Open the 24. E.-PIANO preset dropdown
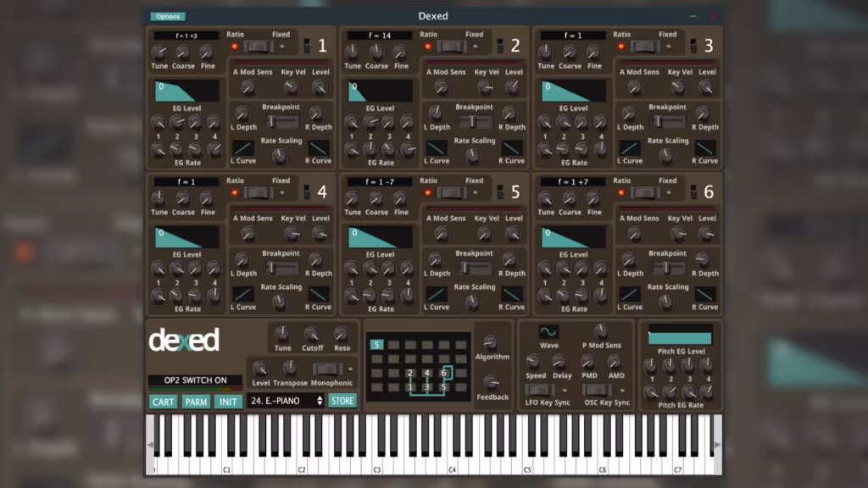868x488 pixels. [285, 401]
